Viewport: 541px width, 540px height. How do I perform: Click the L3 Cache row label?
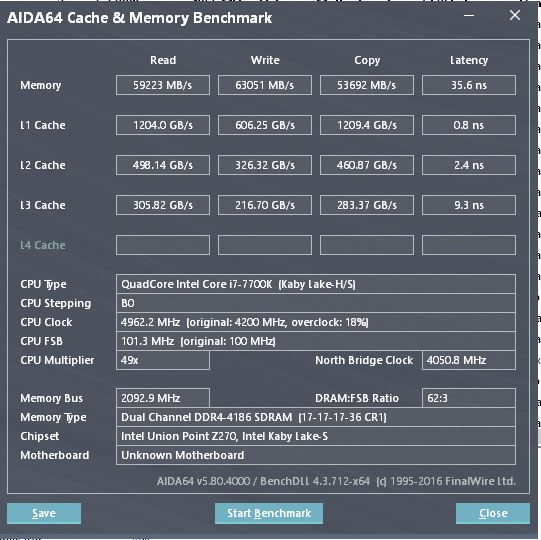[43, 205]
